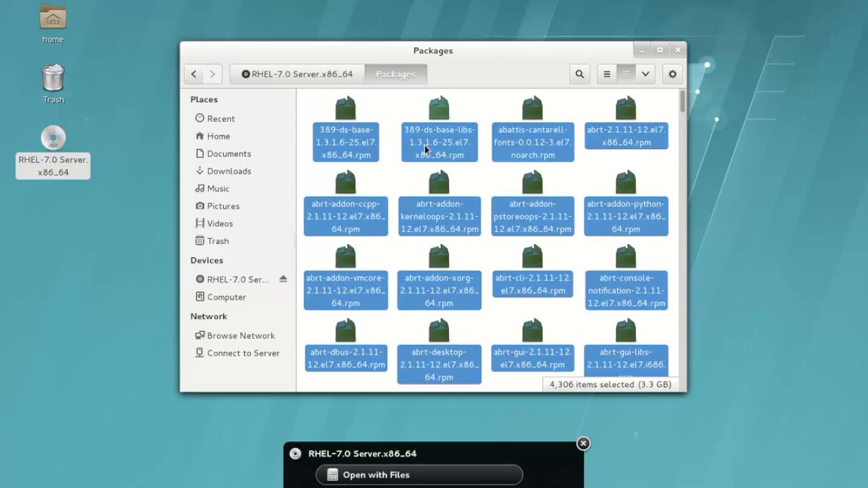Select the abrt-desktop package icon
The width and height of the screenshot is (868, 488).
tap(439, 331)
